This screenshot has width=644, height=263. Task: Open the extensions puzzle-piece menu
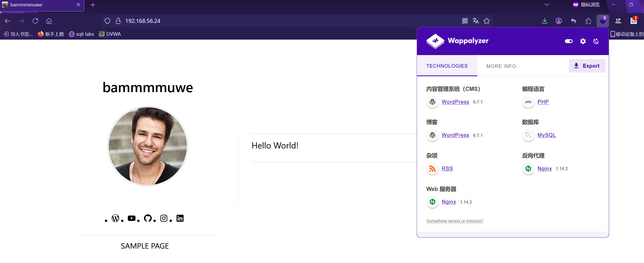point(588,21)
